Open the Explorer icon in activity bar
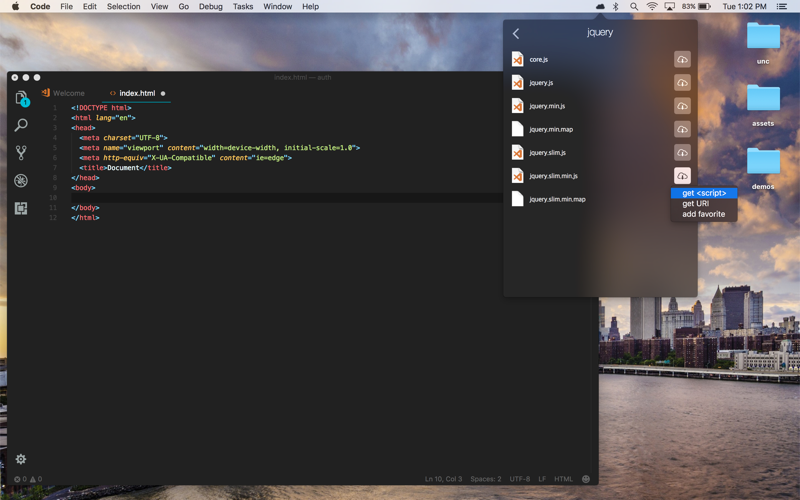The image size is (800, 500). (21, 98)
